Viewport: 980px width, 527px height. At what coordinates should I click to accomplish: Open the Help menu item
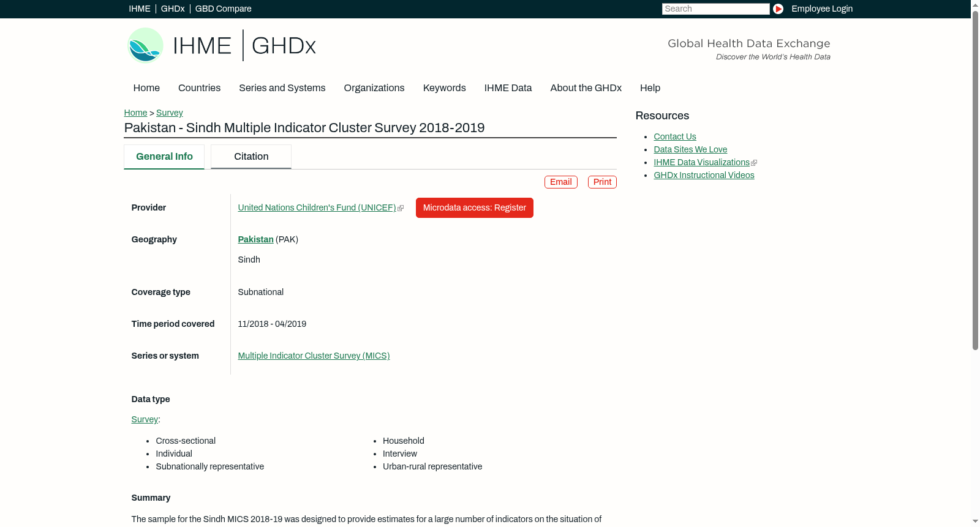(x=650, y=88)
